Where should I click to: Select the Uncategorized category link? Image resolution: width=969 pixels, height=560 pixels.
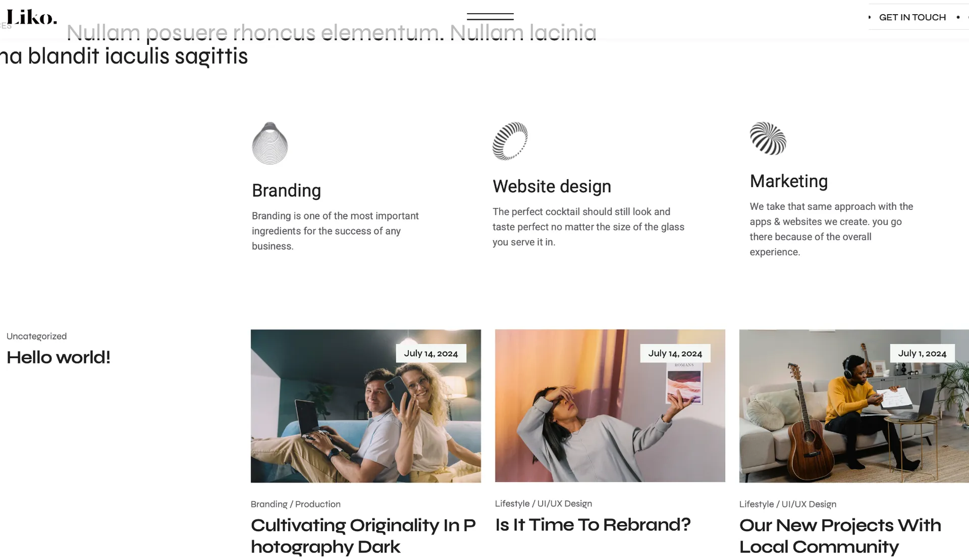(x=36, y=337)
